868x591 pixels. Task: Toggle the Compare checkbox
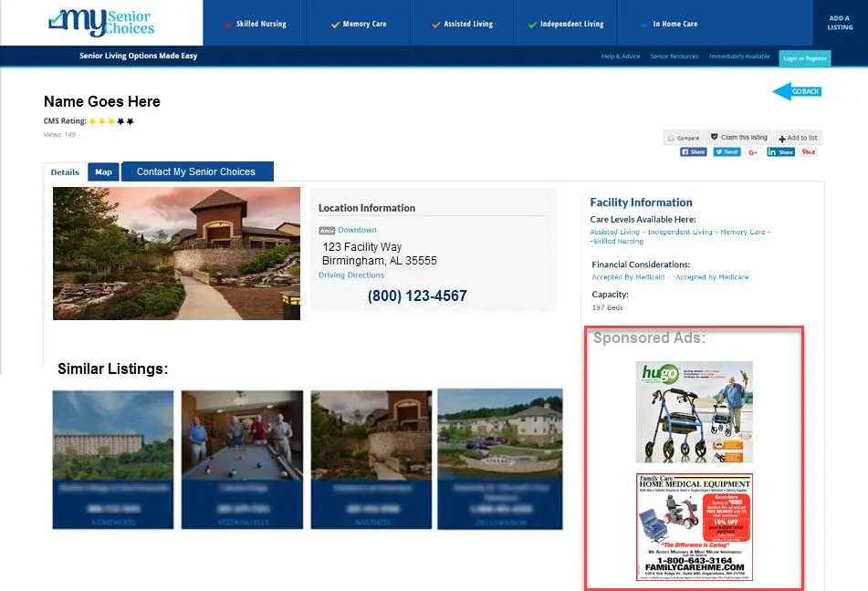[x=683, y=137]
